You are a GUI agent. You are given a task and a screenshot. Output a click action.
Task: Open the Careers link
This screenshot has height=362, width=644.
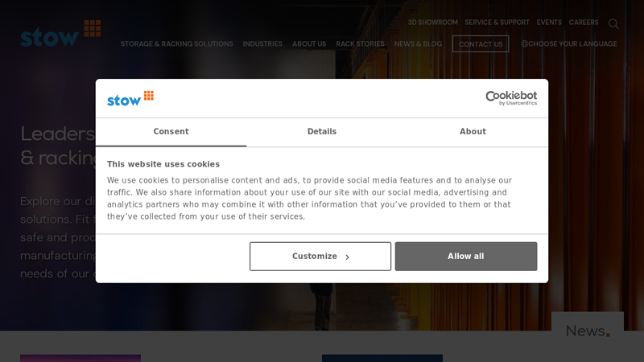pyautogui.click(x=584, y=23)
